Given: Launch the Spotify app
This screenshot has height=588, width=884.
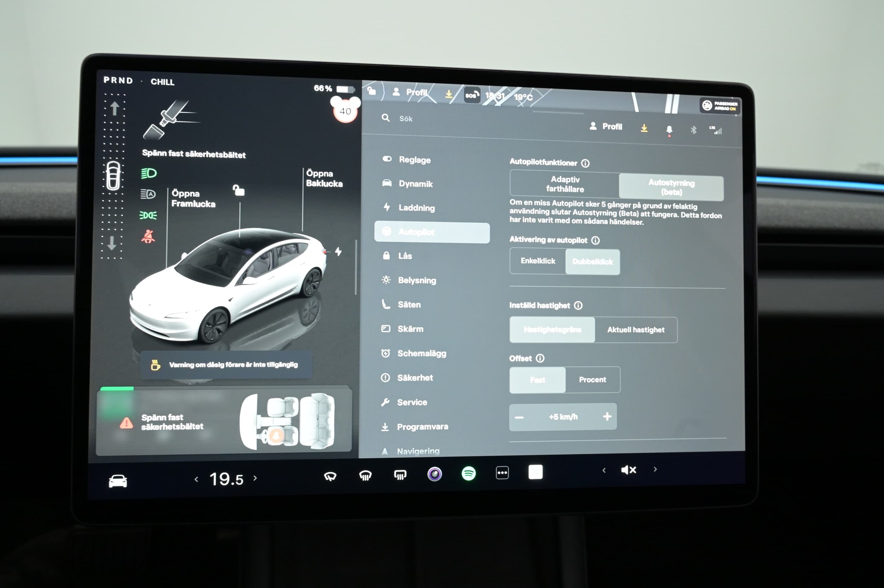Looking at the screenshot, I should 469,473.
